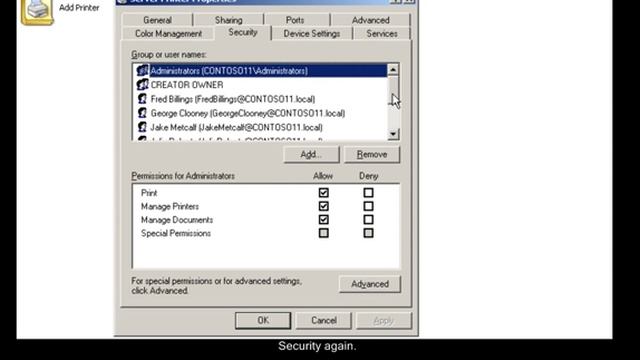Viewport: 640px width, 360px height.
Task: Switch to the General tab
Action: 157,20
